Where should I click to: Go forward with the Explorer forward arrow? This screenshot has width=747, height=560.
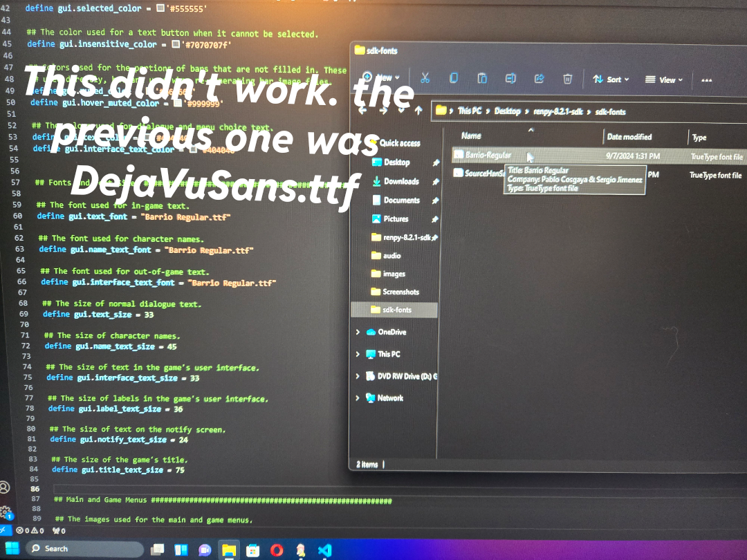[383, 111]
